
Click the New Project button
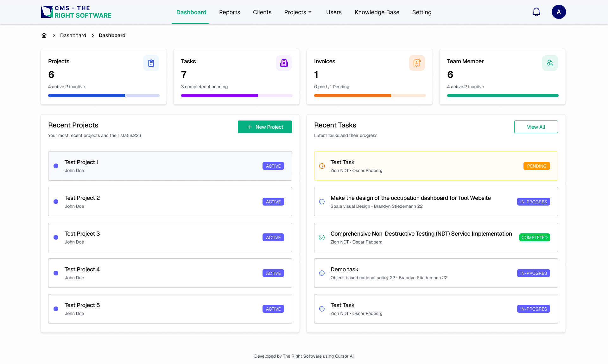[x=265, y=127]
